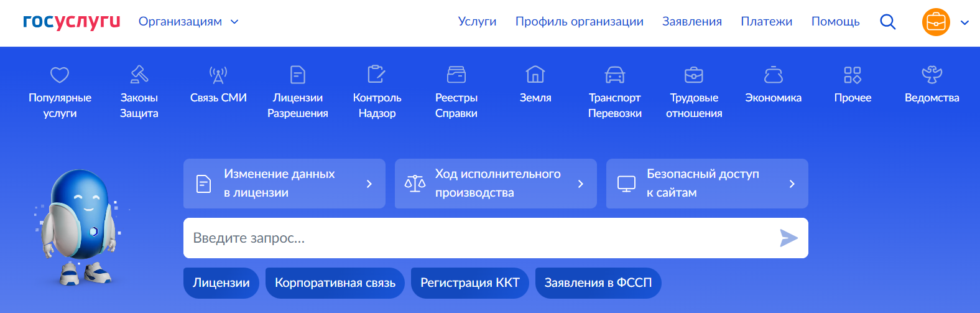
Task: Click the Регистрация ККТ suggestion button
Action: 469,283
